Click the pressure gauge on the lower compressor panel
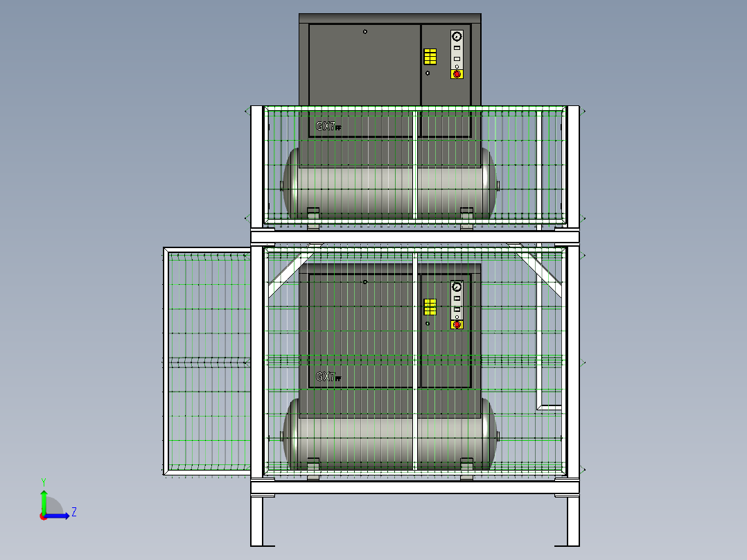This screenshot has width=747, height=560. (x=457, y=287)
